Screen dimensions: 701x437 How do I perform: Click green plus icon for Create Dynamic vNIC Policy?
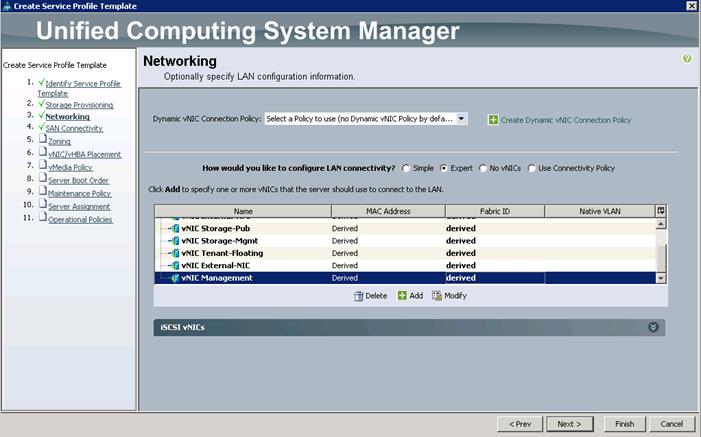click(493, 120)
